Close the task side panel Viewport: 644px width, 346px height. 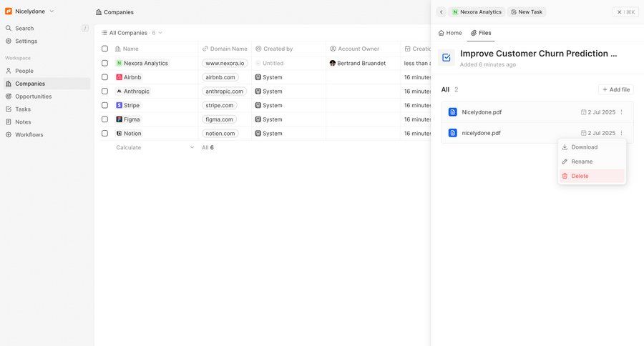click(626, 12)
